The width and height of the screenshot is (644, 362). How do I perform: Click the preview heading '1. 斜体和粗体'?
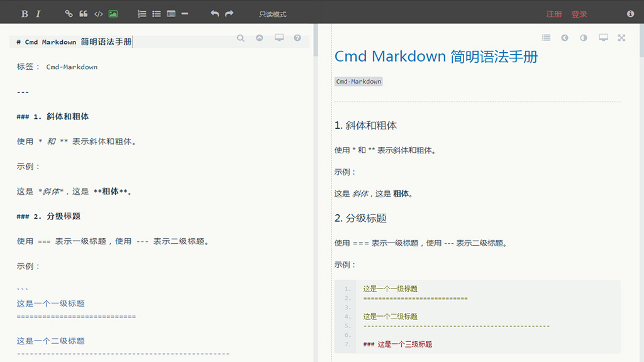pos(365,125)
